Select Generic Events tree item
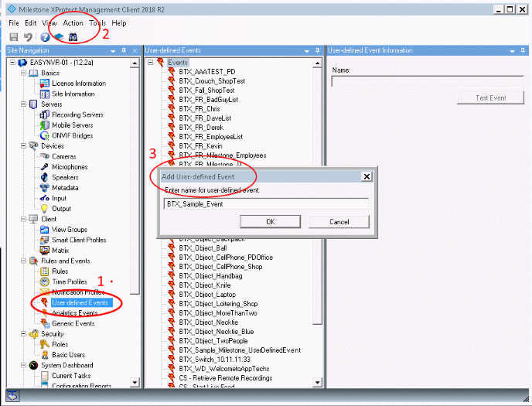 point(73,323)
